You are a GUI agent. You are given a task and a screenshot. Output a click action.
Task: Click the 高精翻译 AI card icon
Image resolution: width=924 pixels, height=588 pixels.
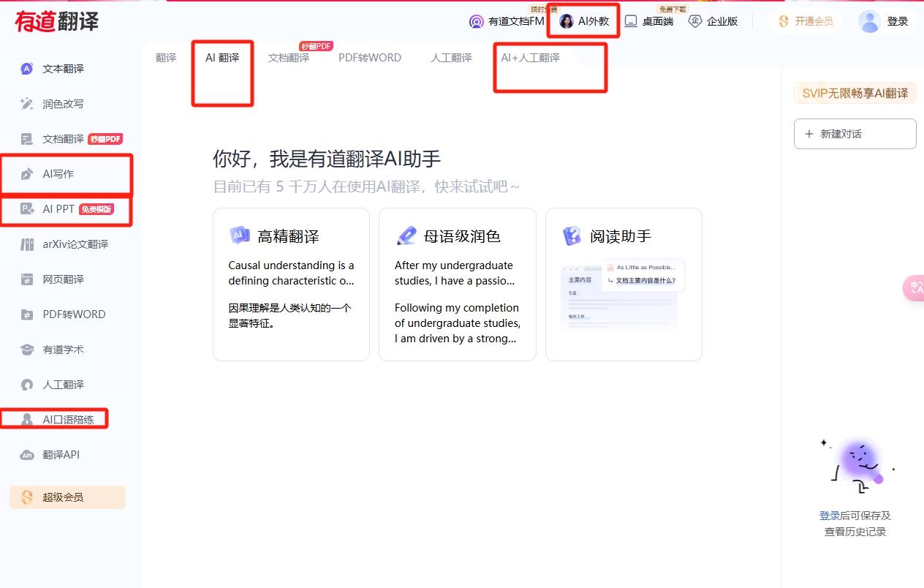click(x=240, y=235)
